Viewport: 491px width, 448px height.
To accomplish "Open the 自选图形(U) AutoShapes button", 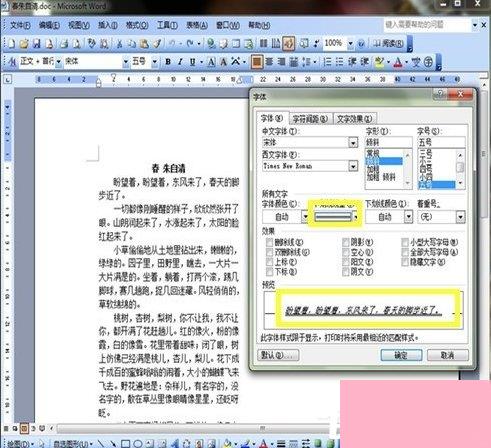I will click(x=73, y=444).
